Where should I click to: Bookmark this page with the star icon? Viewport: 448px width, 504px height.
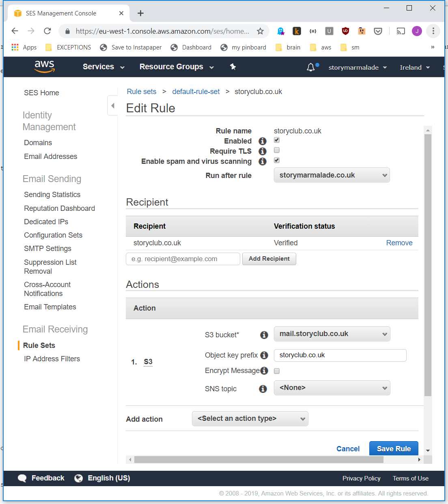click(261, 31)
